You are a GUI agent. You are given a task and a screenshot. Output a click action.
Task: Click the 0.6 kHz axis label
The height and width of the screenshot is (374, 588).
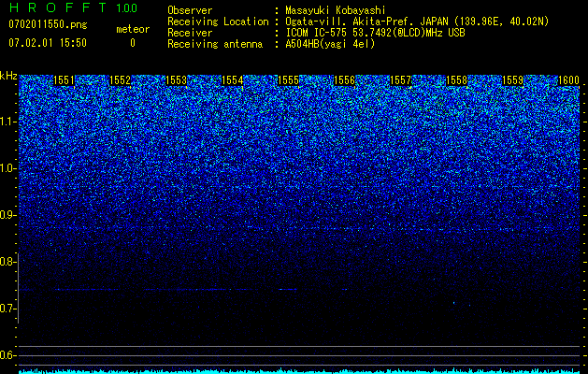(x=8, y=355)
